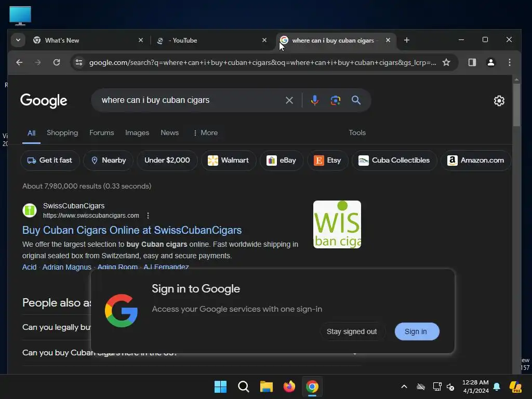Start voice search with microphone

(x=314, y=100)
